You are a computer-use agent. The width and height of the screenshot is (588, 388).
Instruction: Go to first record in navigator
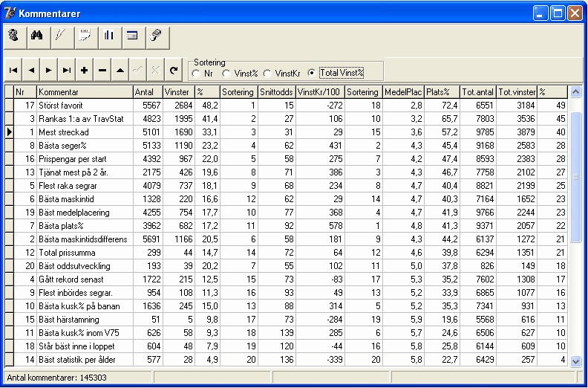click(x=13, y=69)
